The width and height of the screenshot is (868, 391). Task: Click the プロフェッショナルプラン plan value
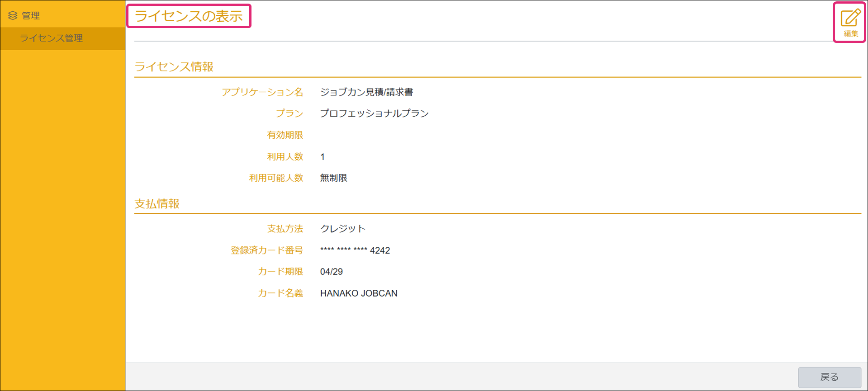(374, 113)
